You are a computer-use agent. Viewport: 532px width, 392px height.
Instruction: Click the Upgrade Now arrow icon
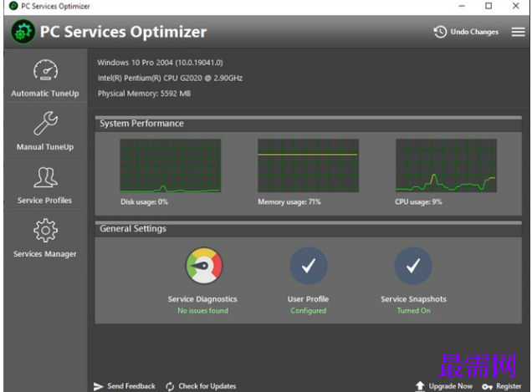(420, 386)
